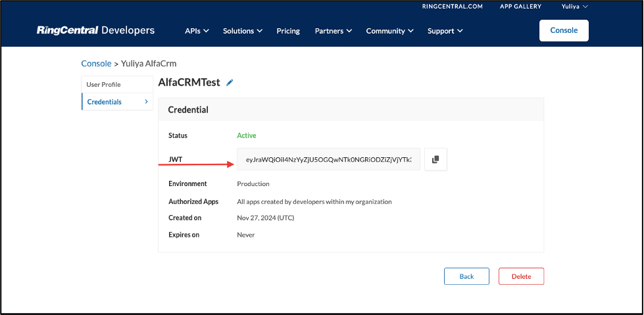Screen dimensions: 644x315
Task: Click the Never expiry value
Action: pyautogui.click(x=245, y=235)
